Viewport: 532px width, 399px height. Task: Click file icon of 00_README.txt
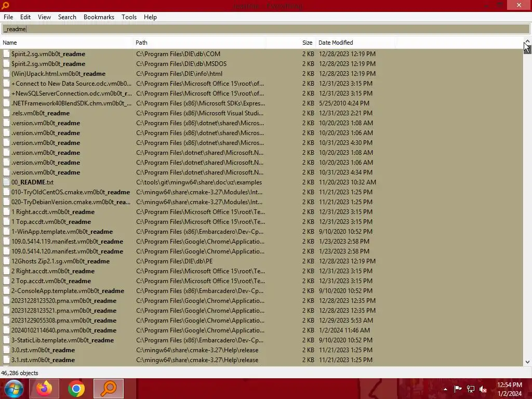click(x=6, y=182)
